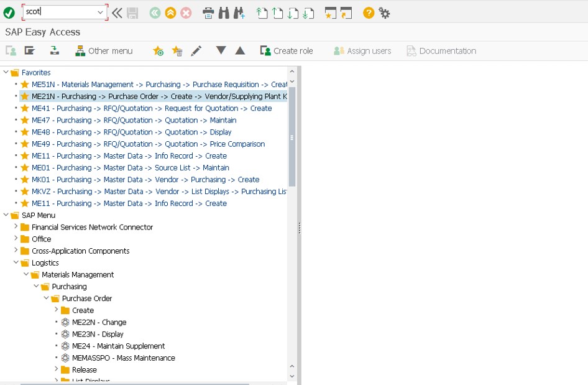The width and height of the screenshot is (588, 385).
Task: Collapse the Purchase Order folder
Action: pos(47,298)
